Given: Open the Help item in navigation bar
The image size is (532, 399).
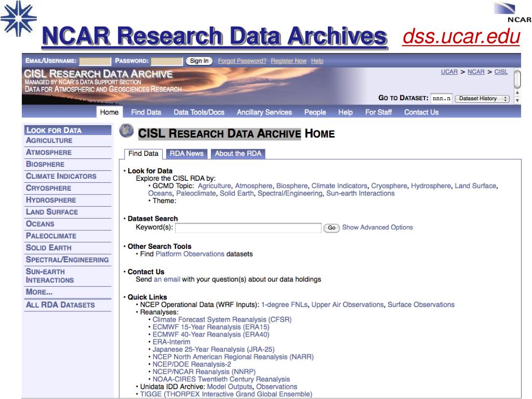Looking at the screenshot, I should [345, 112].
